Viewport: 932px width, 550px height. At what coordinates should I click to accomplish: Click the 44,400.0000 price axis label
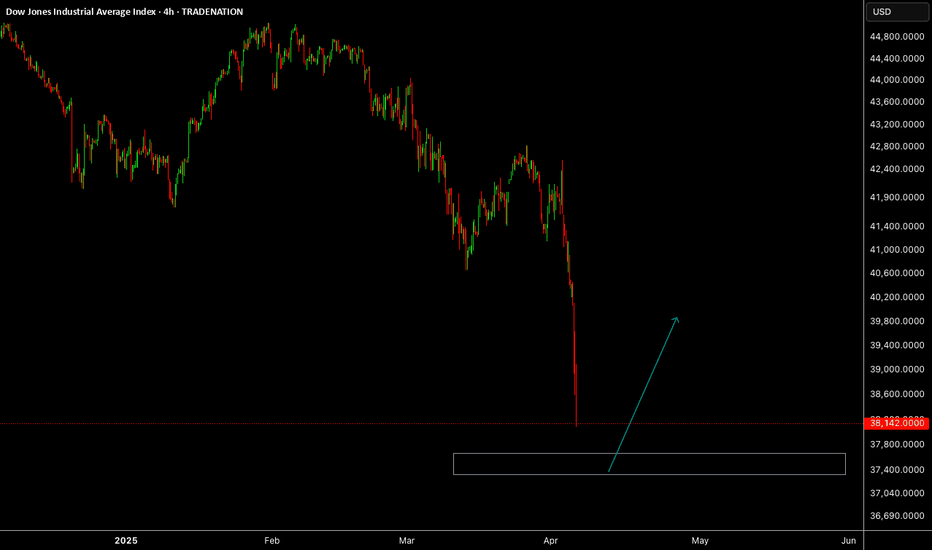897,58
